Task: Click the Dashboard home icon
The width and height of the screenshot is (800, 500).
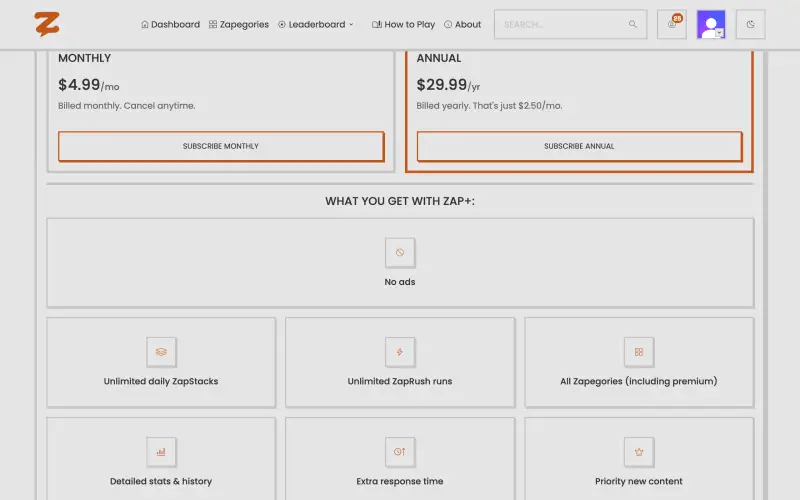Action: (145, 24)
